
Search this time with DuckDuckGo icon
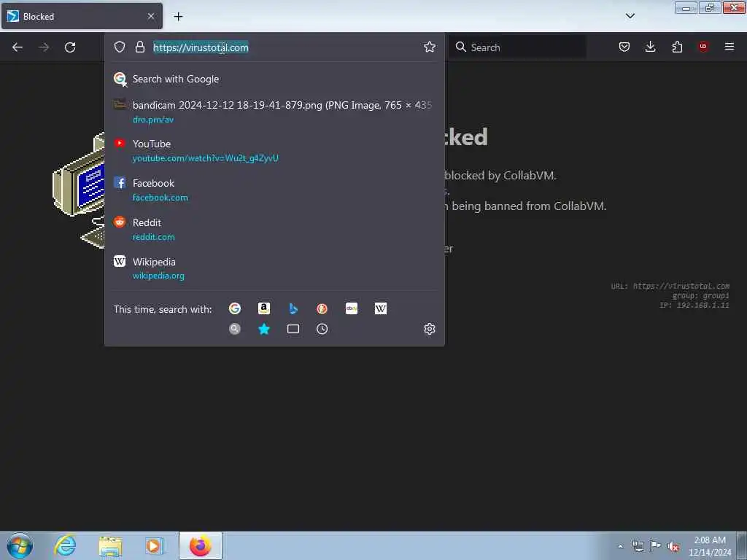[322, 308]
